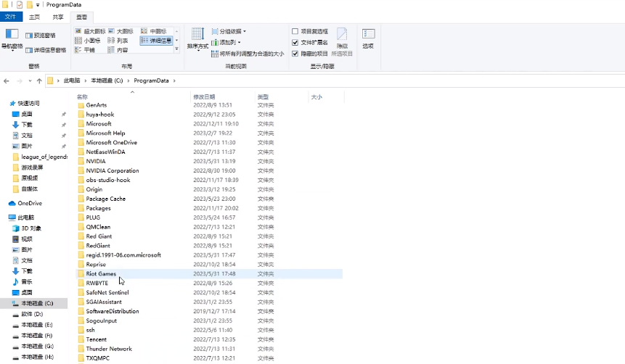Select medium icons (中图标) layout
This screenshot has width=625, height=364.
pos(154,31)
